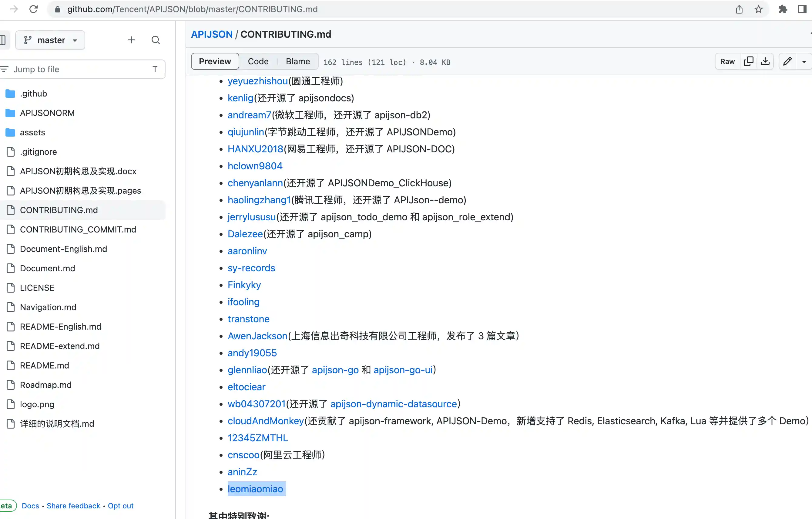Open the leomiaomiao contributor link

pyautogui.click(x=255, y=489)
